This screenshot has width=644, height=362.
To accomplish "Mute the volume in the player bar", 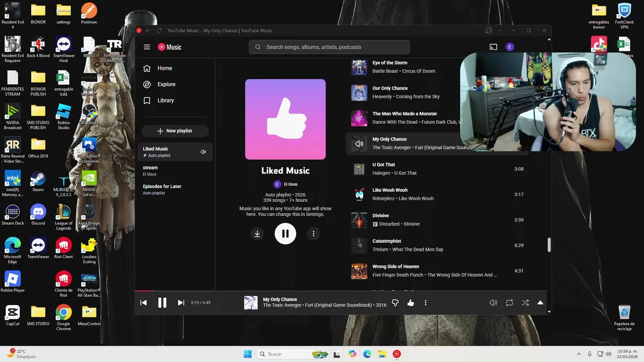I will pyautogui.click(x=494, y=303).
